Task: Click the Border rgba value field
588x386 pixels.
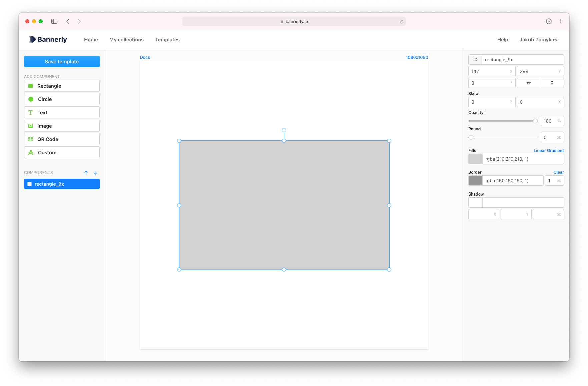Action: [513, 181]
